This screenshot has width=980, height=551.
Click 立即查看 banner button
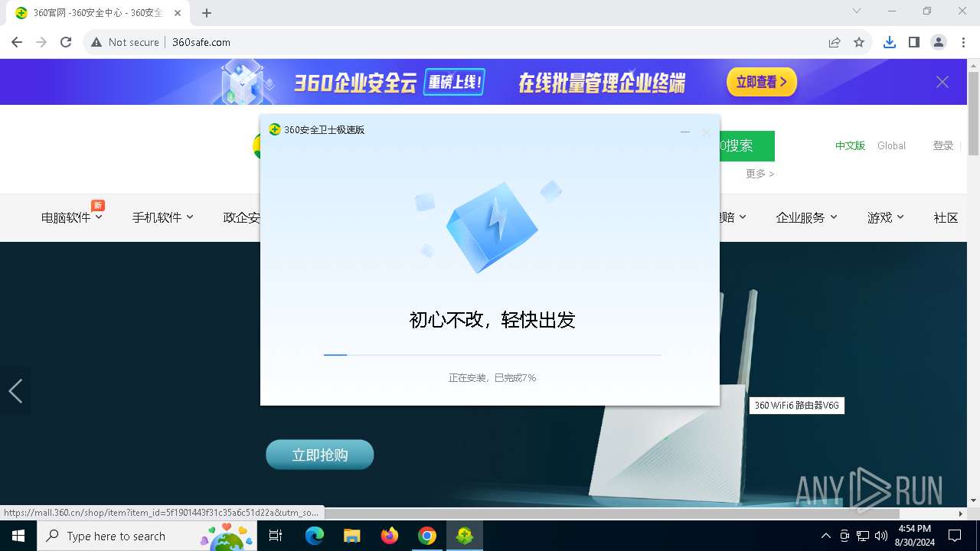762,82
